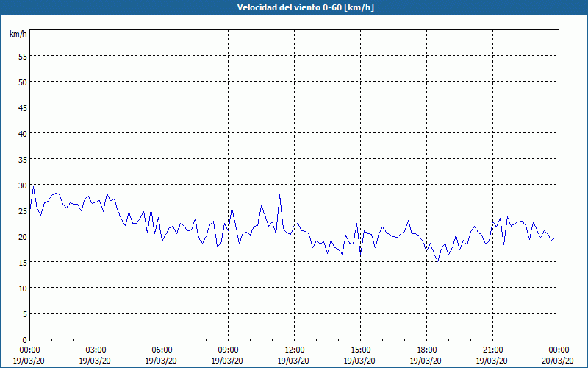Select the 50 value on the y-axis
The width and height of the screenshot is (588, 368).
click(x=23, y=82)
